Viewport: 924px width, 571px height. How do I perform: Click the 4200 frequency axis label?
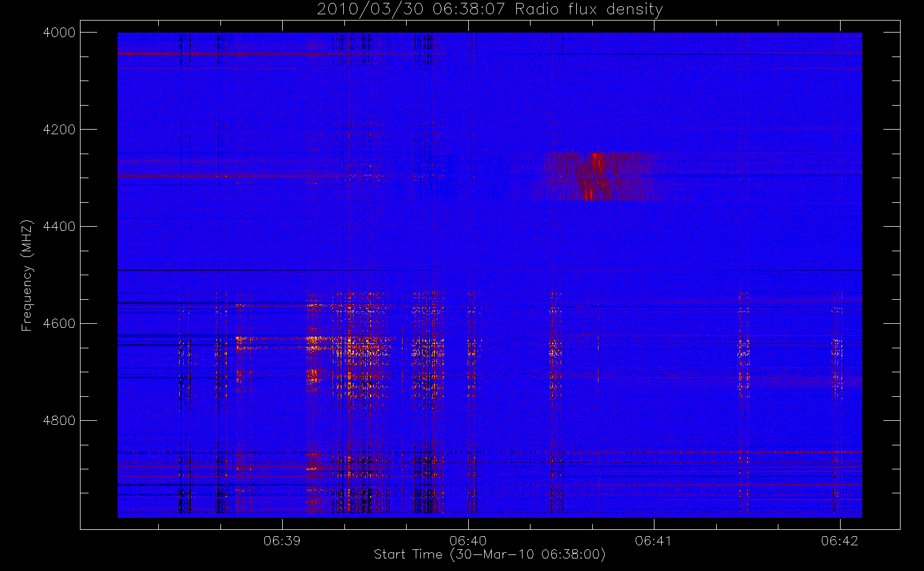click(x=59, y=130)
